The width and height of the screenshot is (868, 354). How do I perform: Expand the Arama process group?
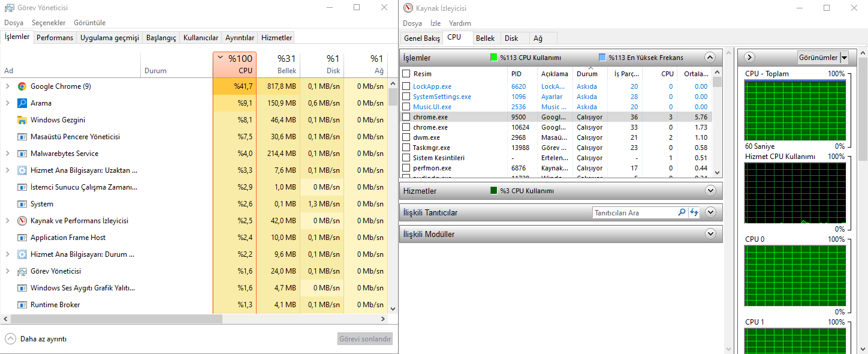pyautogui.click(x=8, y=103)
